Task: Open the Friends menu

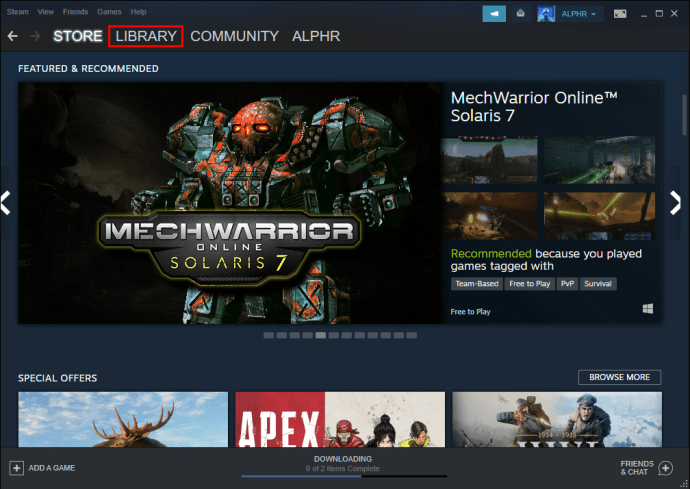Action: point(75,12)
